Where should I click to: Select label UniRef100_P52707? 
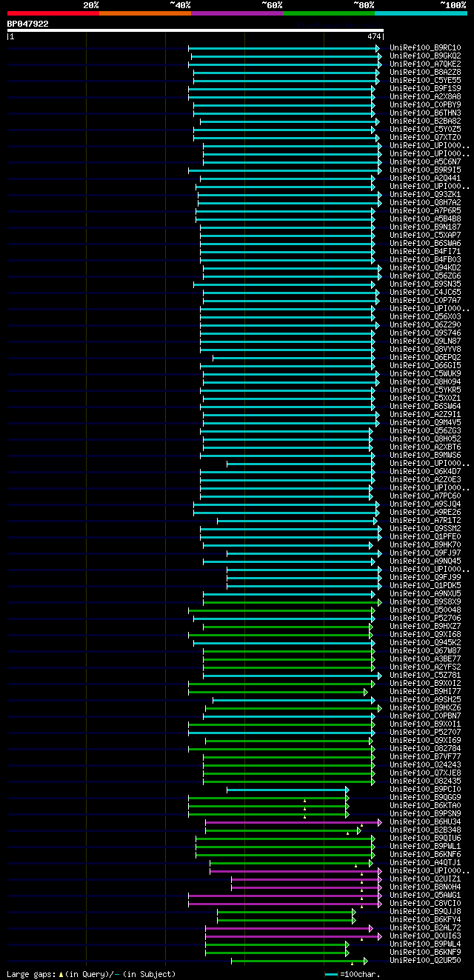coord(425,733)
